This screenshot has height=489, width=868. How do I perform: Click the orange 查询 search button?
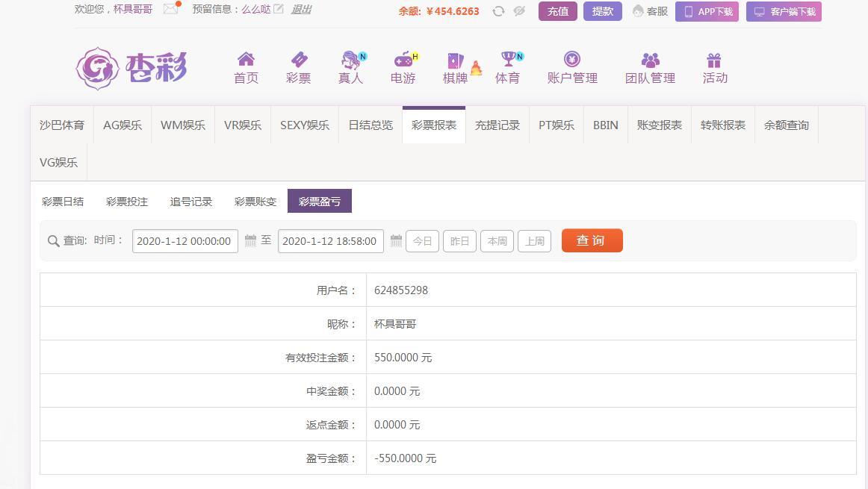[x=592, y=240]
